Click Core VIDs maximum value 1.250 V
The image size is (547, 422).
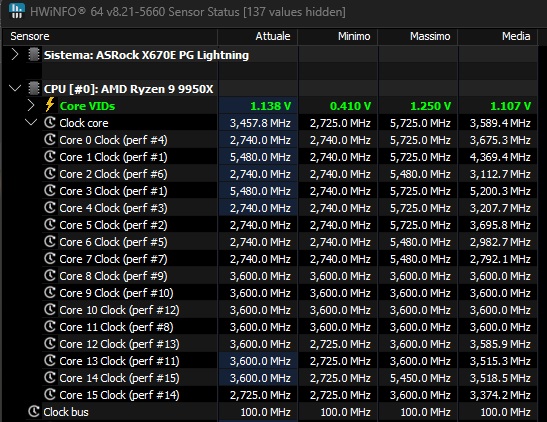[x=430, y=106]
